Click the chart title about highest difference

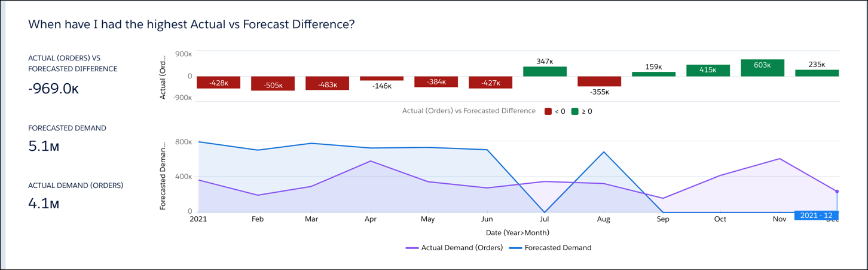click(x=191, y=25)
